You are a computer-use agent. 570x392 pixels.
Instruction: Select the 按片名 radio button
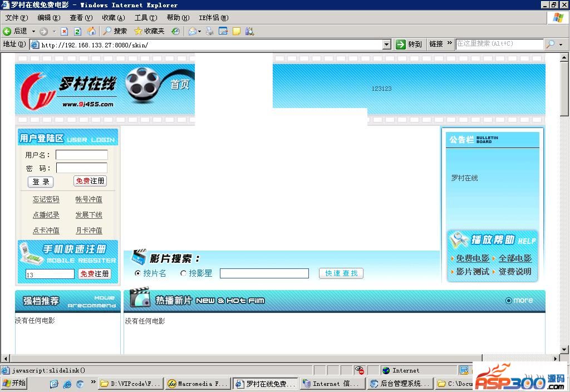click(x=137, y=273)
